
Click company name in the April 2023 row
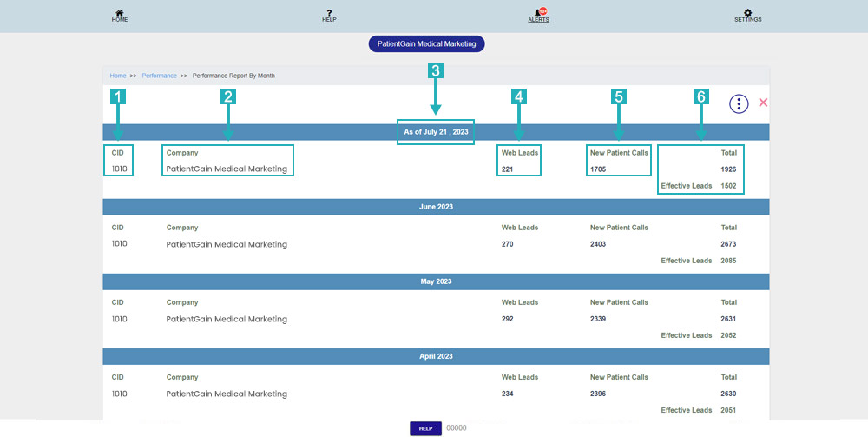227,394
